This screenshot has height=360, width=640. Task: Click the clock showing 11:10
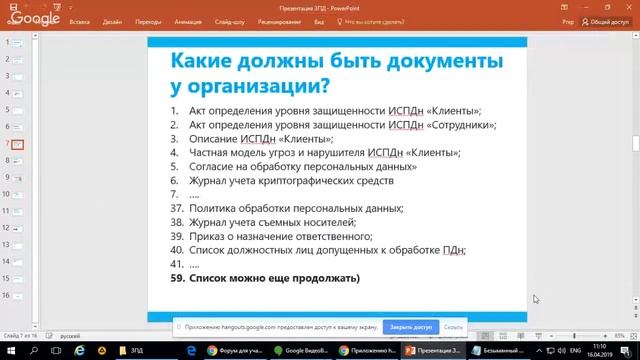click(600, 347)
